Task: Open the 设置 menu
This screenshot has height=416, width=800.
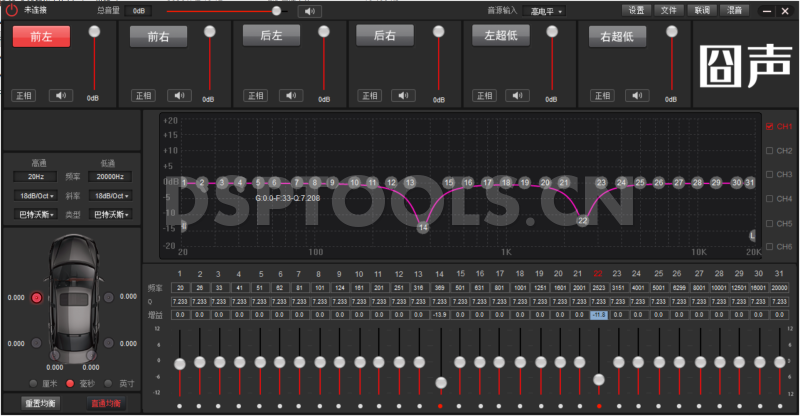Action: click(x=636, y=10)
